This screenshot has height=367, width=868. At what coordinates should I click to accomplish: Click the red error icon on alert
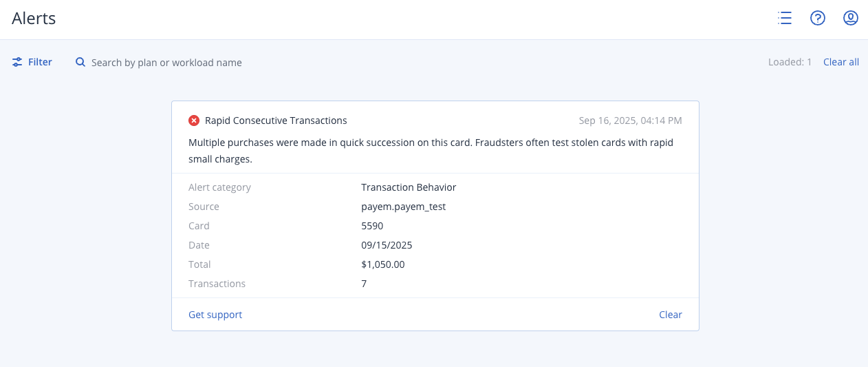tap(194, 120)
